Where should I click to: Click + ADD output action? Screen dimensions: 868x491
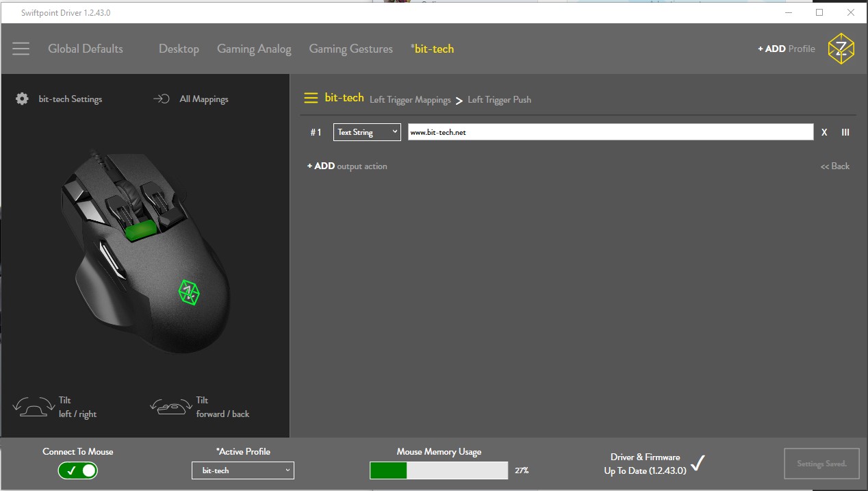click(x=347, y=166)
